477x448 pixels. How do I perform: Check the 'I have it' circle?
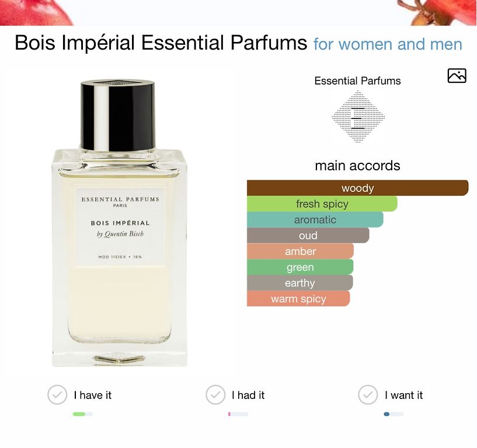[57, 395]
